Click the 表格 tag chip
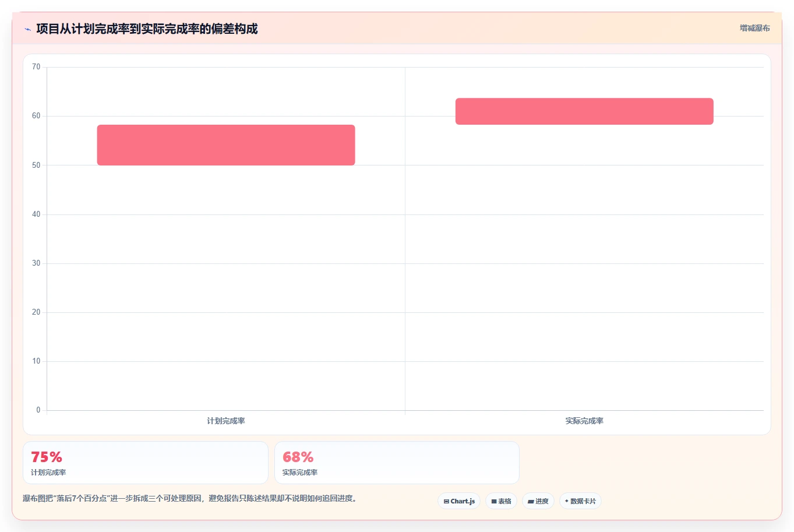This screenshot has height=532, width=794. [501, 501]
